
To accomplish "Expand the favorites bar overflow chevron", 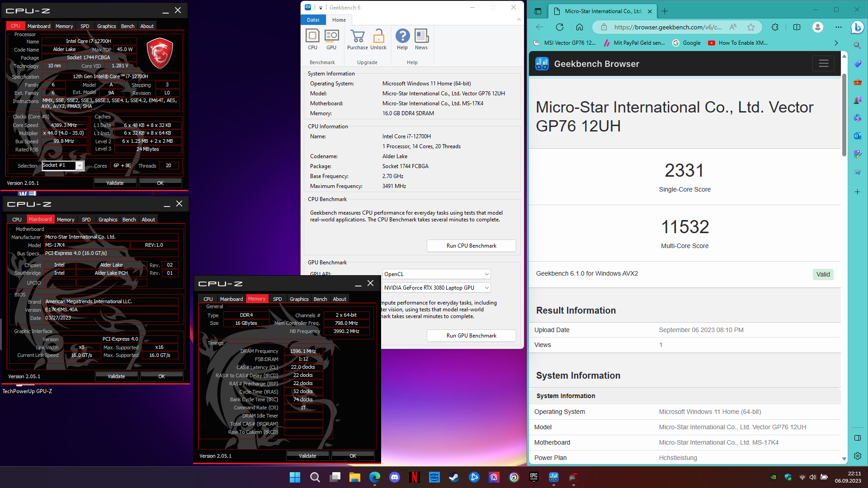I will click(x=836, y=43).
